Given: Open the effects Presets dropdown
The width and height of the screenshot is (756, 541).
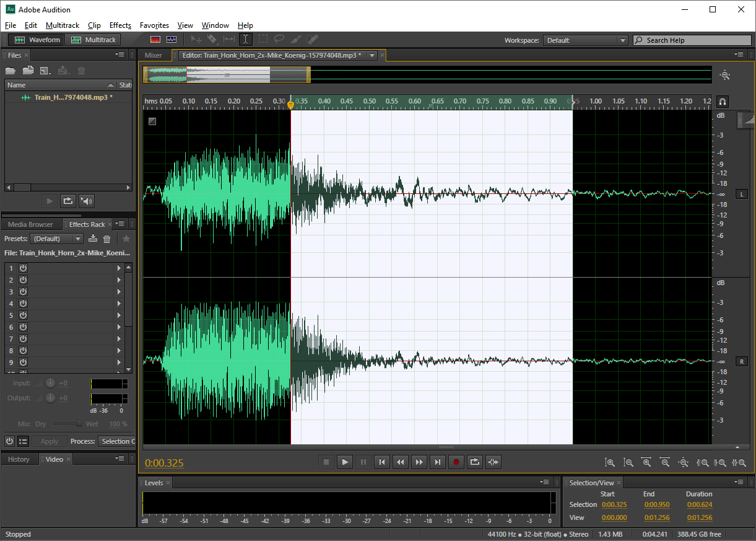Looking at the screenshot, I should [x=57, y=239].
